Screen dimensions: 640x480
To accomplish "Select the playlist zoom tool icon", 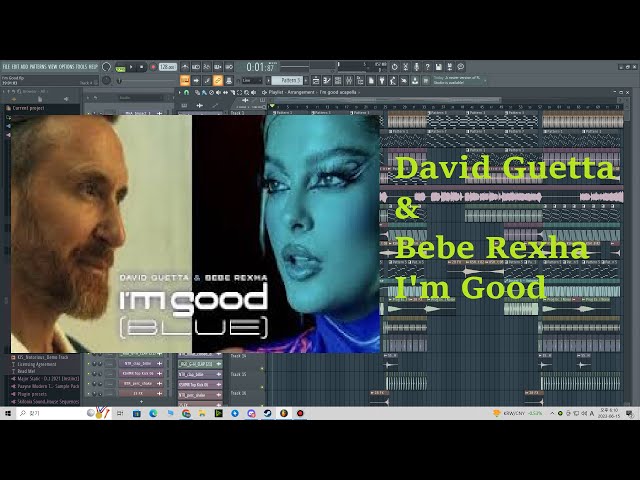I will pyautogui.click(x=246, y=92).
